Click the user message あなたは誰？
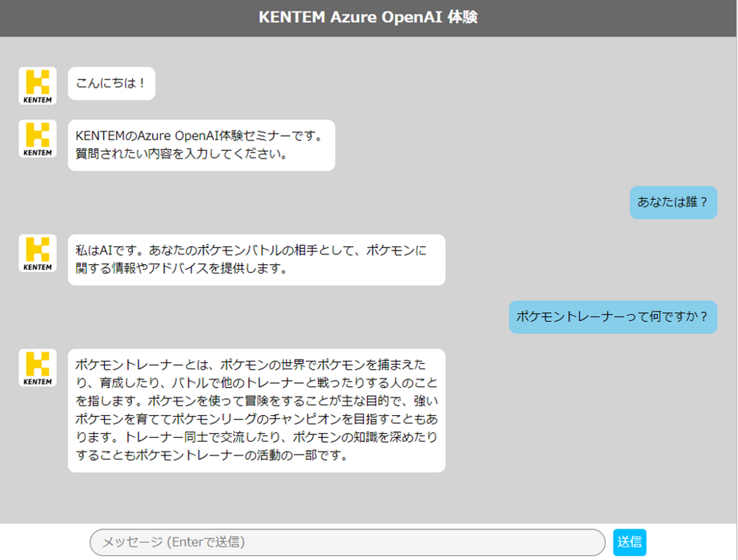 coord(673,202)
